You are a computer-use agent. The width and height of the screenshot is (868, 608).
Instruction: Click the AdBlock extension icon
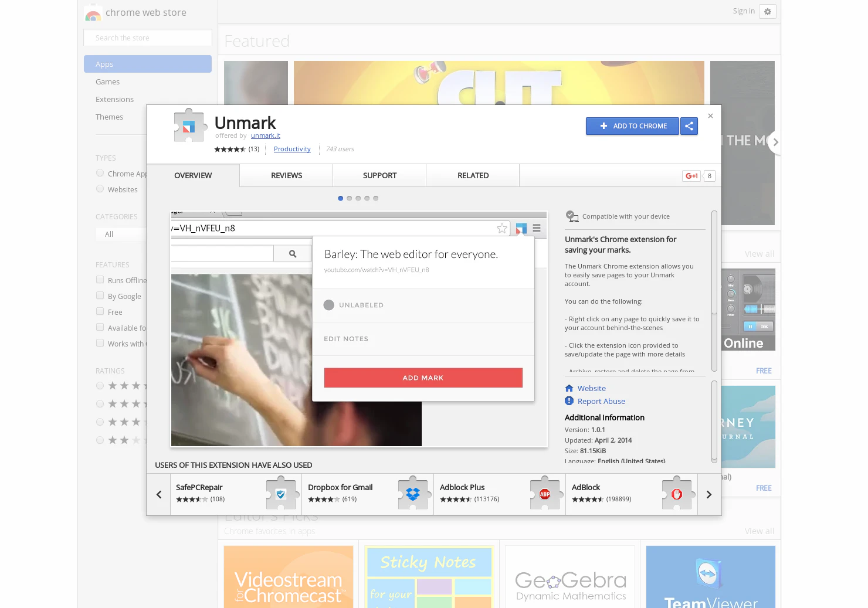(677, 494)
